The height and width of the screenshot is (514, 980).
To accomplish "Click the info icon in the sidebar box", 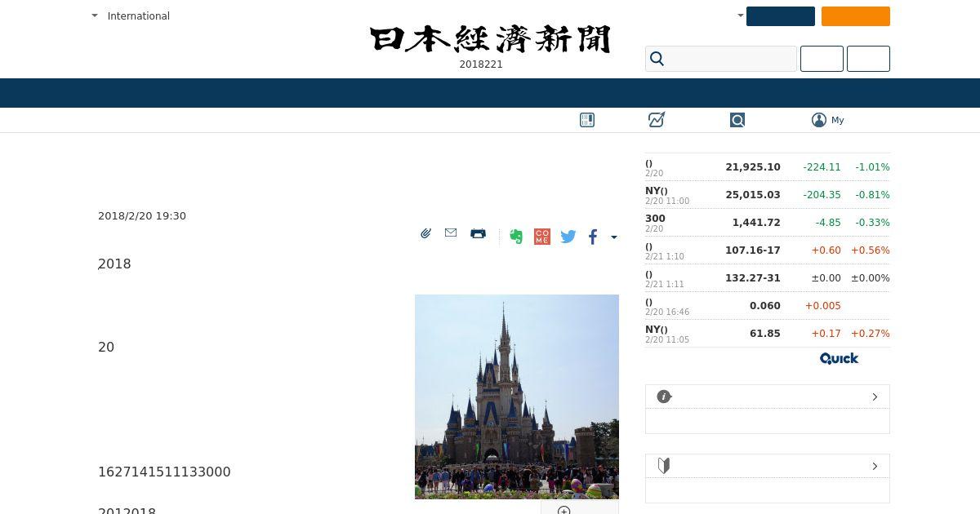I will click(664, 397).
